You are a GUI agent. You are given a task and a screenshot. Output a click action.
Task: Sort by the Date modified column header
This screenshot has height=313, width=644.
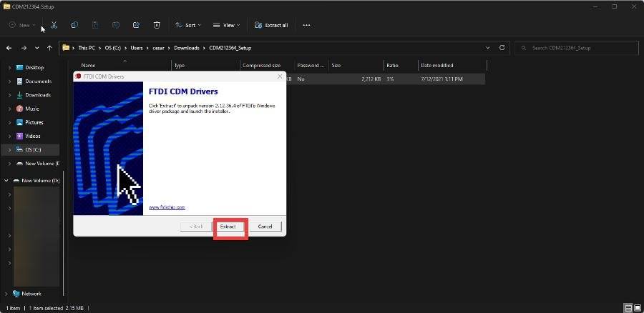[x=438, y=65]
